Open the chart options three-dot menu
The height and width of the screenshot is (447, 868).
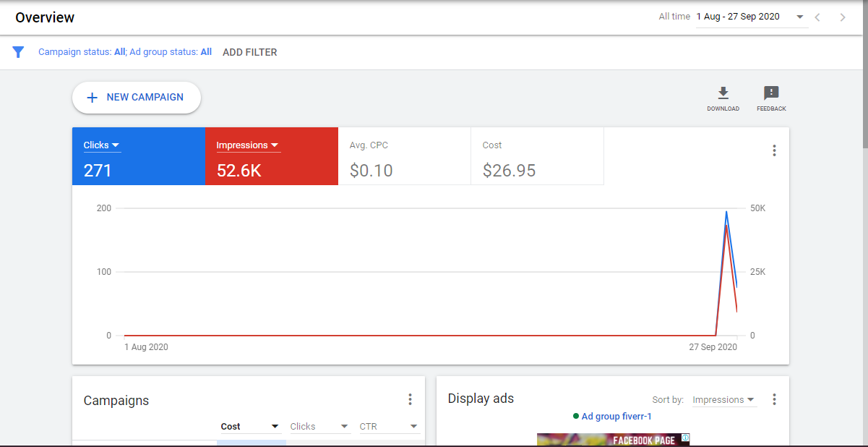[x=774, y=150]
